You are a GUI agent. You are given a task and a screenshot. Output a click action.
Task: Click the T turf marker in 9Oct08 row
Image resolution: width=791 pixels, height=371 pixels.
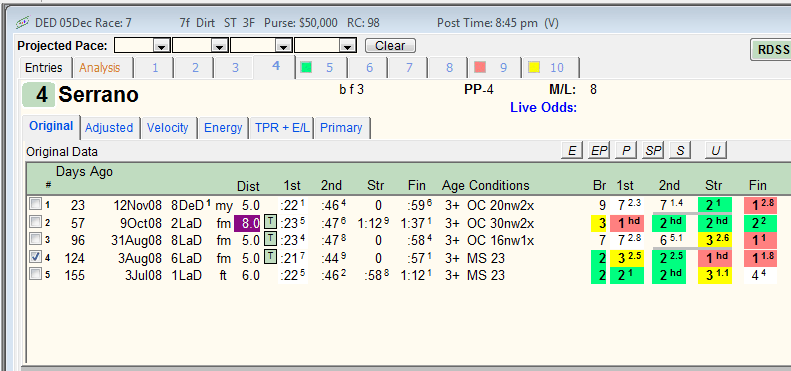tap(270, 223)
